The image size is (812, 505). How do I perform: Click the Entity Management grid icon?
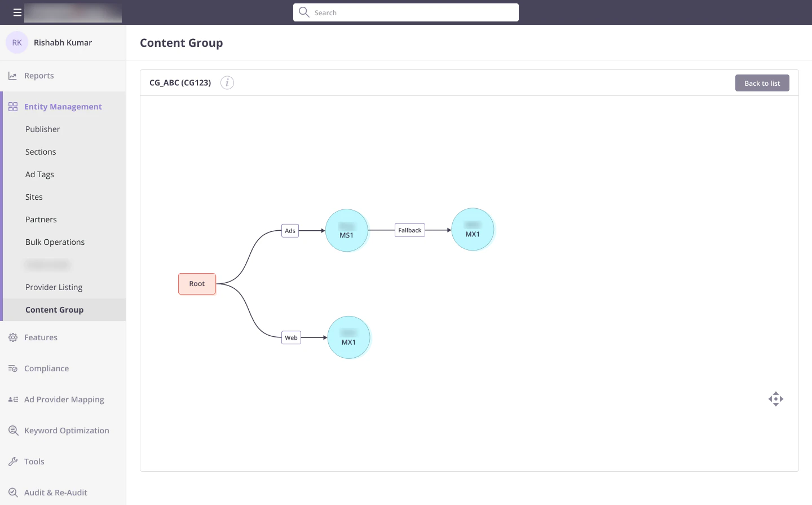pos(13,107)
